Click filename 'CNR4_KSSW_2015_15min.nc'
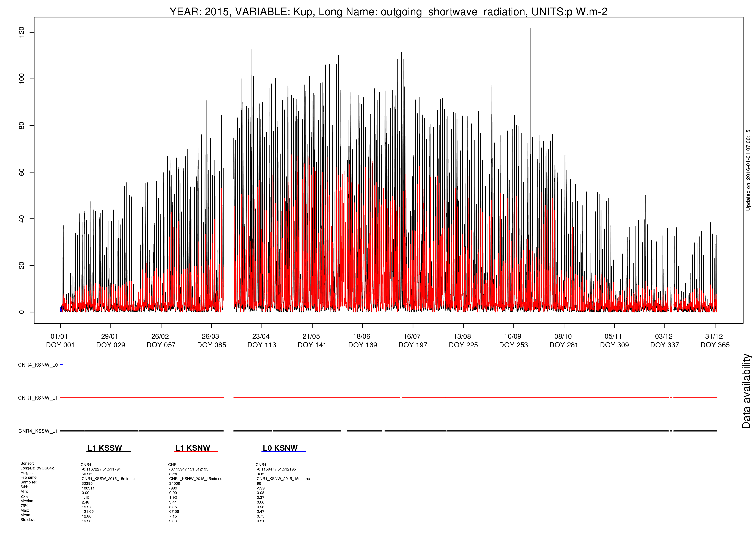756x535 pixels. pyautogui.click(x=108, y=479)
